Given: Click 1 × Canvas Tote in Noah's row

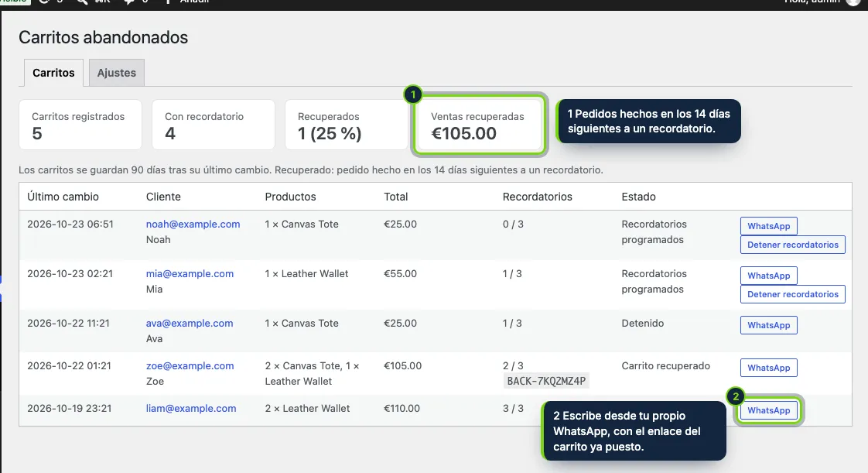Looking at the screenshot, I should point(302,225).
